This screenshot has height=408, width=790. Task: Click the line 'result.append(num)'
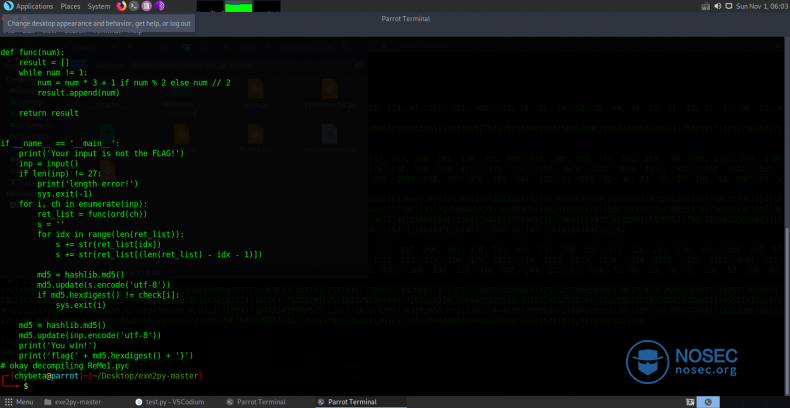pyautogui.click(x=78, y=93)
